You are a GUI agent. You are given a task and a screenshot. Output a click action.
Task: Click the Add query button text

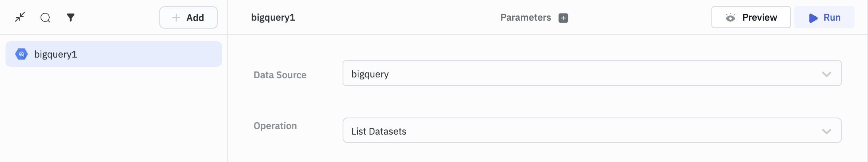coord(195,18)
